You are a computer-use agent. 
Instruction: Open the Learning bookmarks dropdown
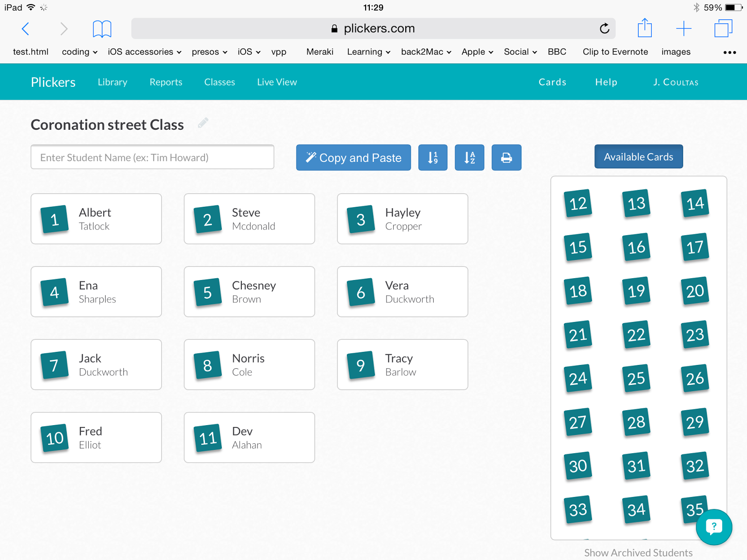click(x=368, y=52)
